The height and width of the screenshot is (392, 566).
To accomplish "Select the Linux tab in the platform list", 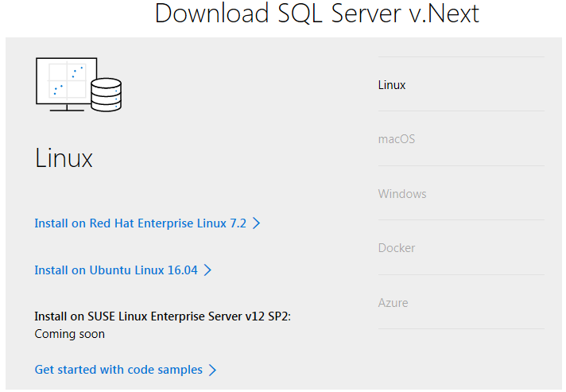I will pyautogui.click(x=461, y=84).
